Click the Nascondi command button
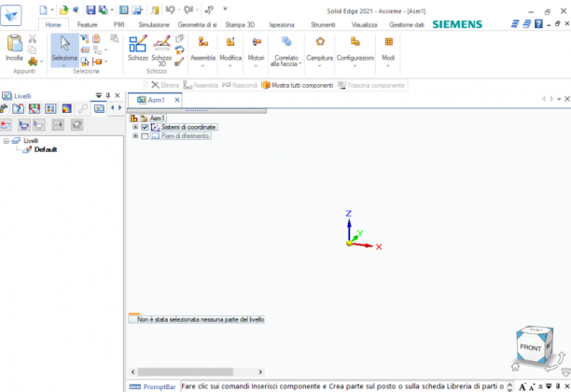 tap(240, 85)
